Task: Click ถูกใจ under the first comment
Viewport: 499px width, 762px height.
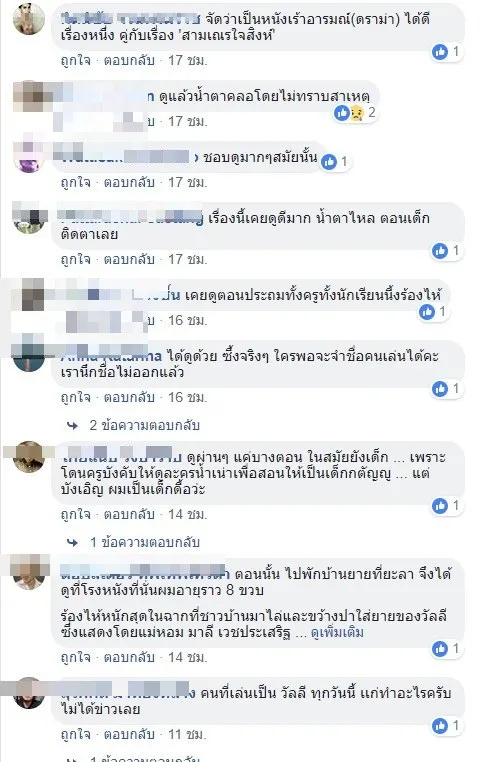Action: pyautogui.click(x=76, y=61)
